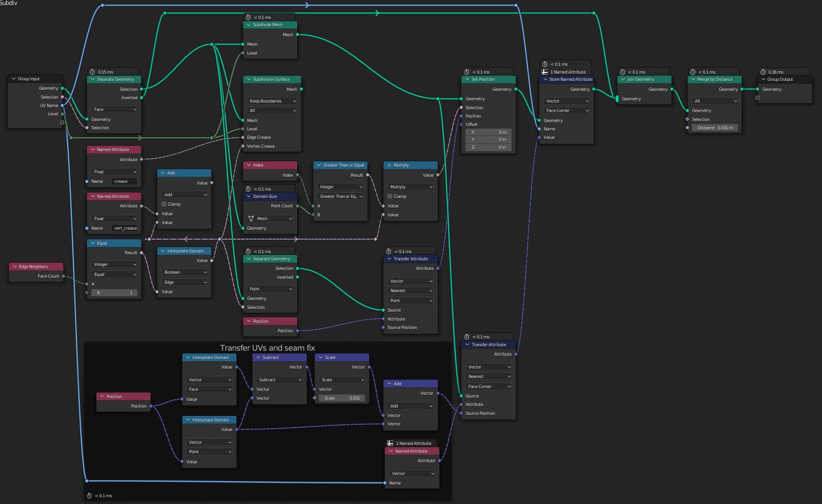Click the Vertex Crease input socket
The width and height of the screenshot is (822, 504).
click(x=243, y=146)
